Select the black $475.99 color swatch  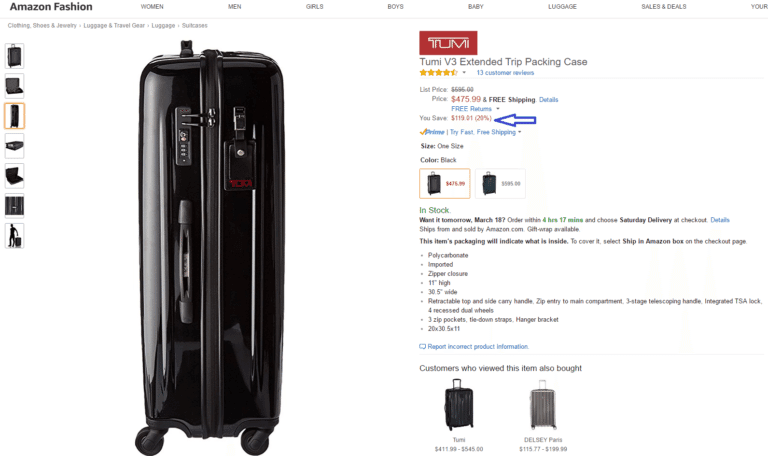[x=445, y=183]
